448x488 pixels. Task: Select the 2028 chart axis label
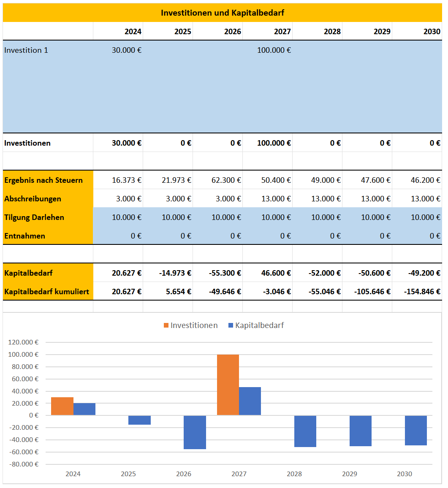pos(294,474)
